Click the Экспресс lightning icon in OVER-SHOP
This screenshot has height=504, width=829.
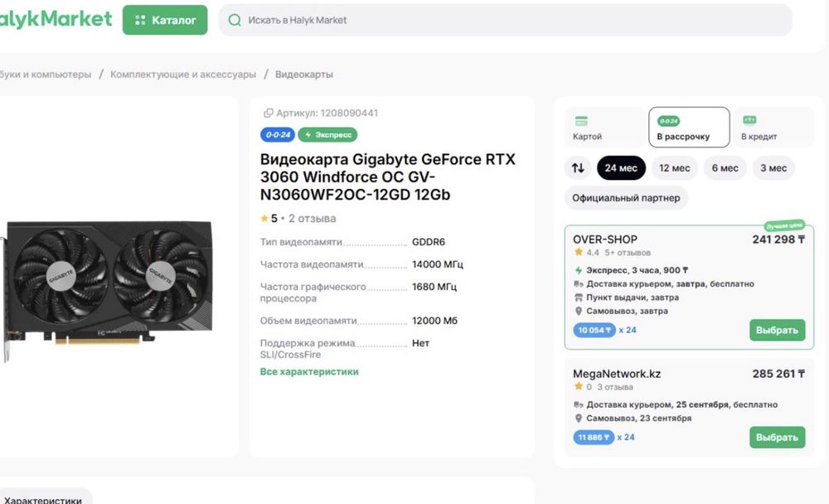point(579,270)
